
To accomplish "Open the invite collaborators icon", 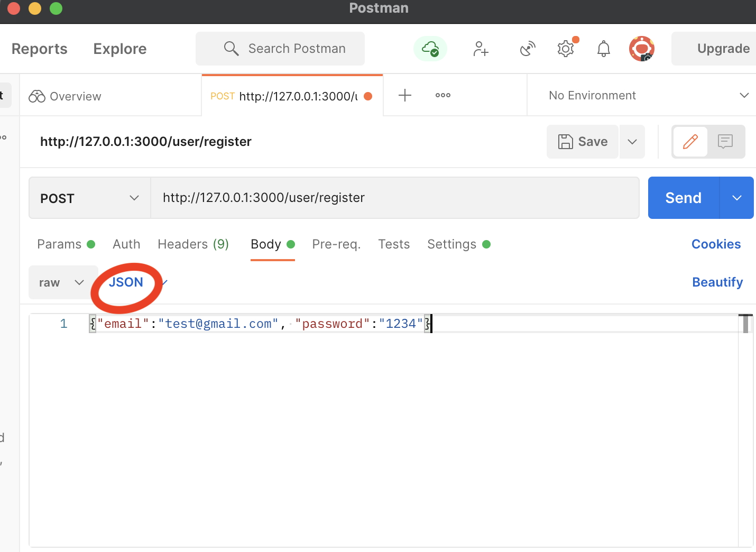I will tap(481, 49).
